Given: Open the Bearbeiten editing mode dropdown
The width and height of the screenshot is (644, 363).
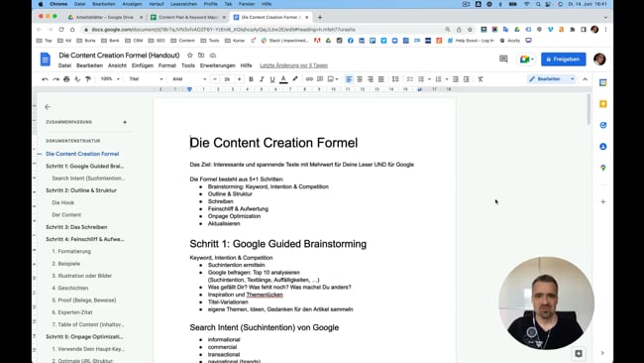Looking at the screenshot, I should point(552,79).
